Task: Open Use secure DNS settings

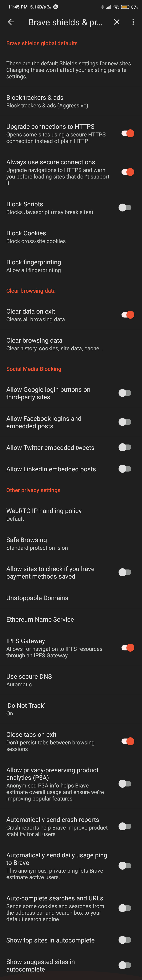Action: tap(71, 680)
